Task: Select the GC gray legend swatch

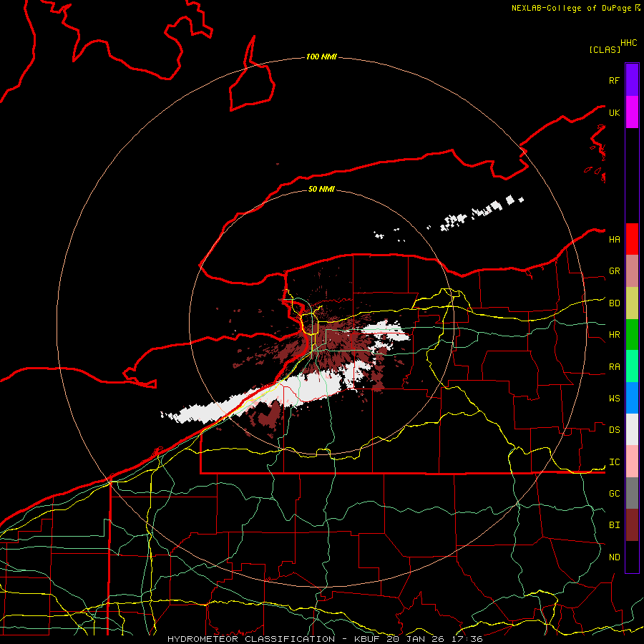Action: click(x=632, y=493)
